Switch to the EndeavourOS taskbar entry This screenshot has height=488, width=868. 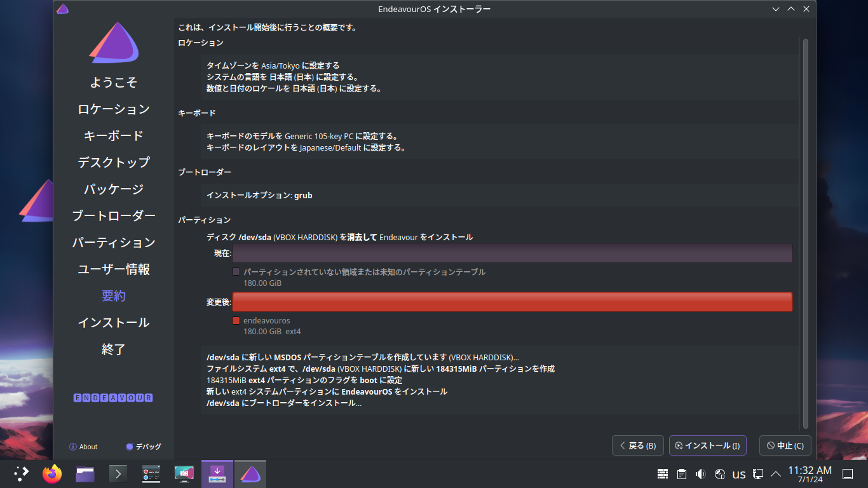tap(250, 474)
